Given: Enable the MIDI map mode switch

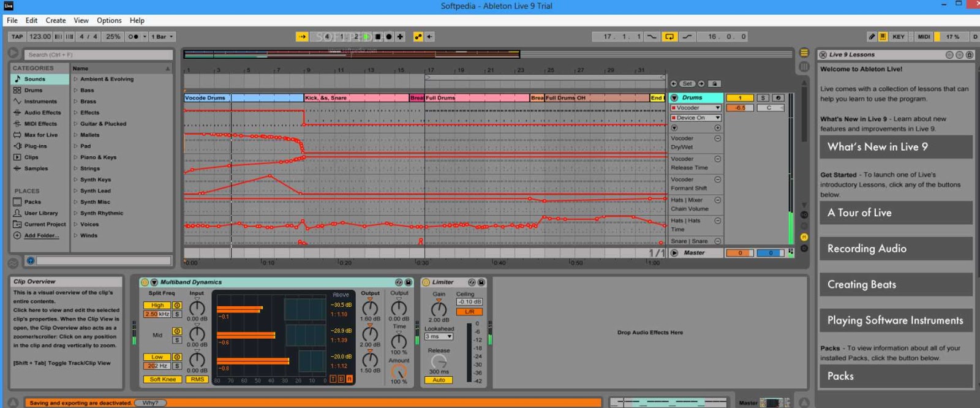Looking at the screenshot, I should [x=924, y=37].
